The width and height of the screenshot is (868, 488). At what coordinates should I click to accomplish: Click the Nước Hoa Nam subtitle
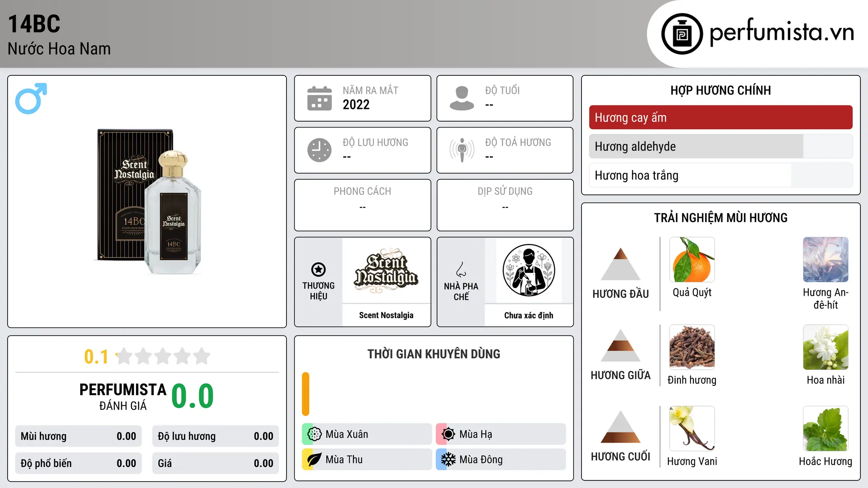coord(59,49)
